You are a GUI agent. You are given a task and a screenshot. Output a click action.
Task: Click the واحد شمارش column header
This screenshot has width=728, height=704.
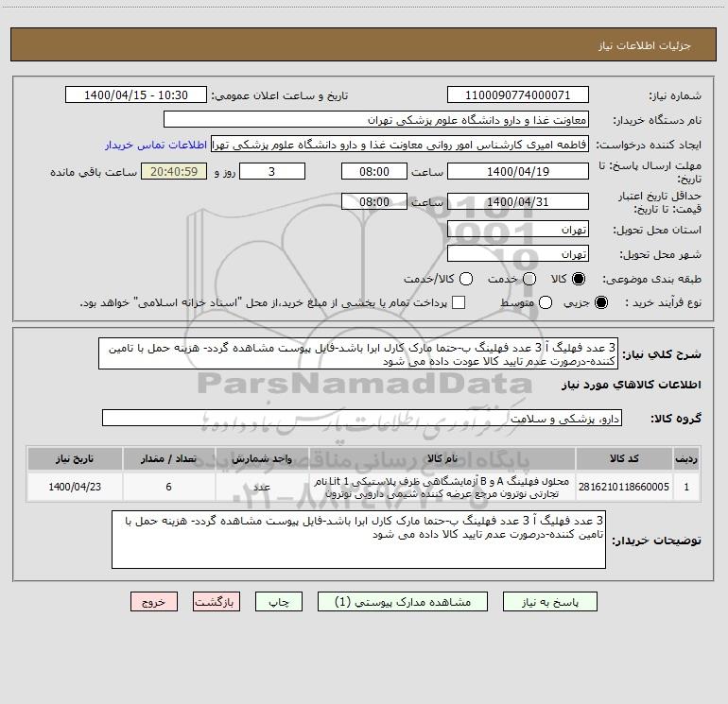pos(262,458)
